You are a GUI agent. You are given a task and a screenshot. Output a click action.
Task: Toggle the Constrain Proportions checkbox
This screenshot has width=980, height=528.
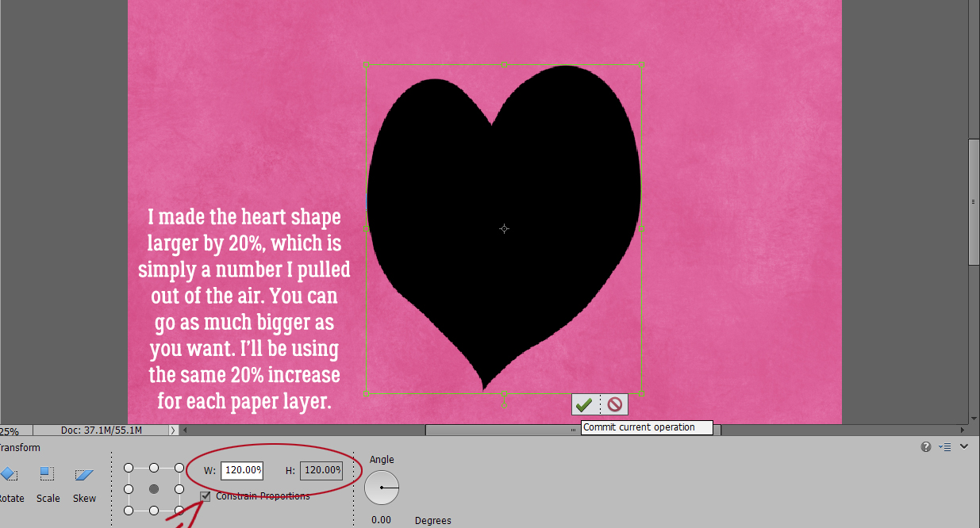206,496
